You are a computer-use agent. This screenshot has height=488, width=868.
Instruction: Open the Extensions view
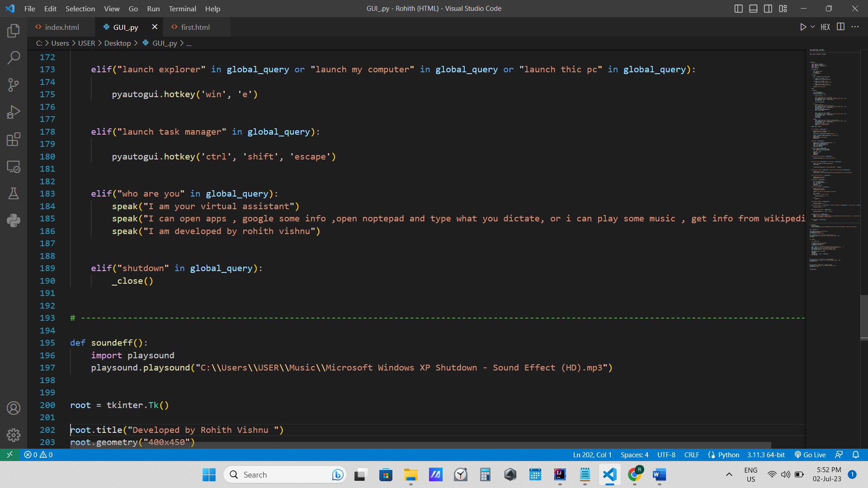click(14, 139)
